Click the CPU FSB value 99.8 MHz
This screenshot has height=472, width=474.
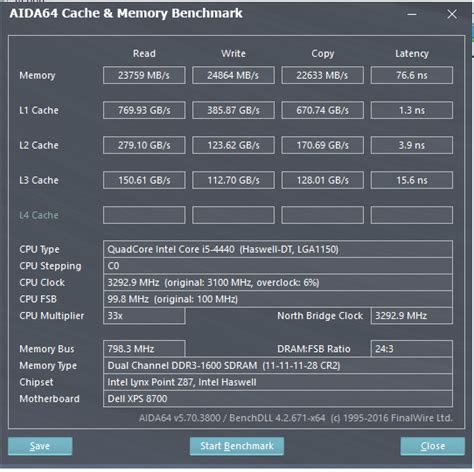click(278, 299)
